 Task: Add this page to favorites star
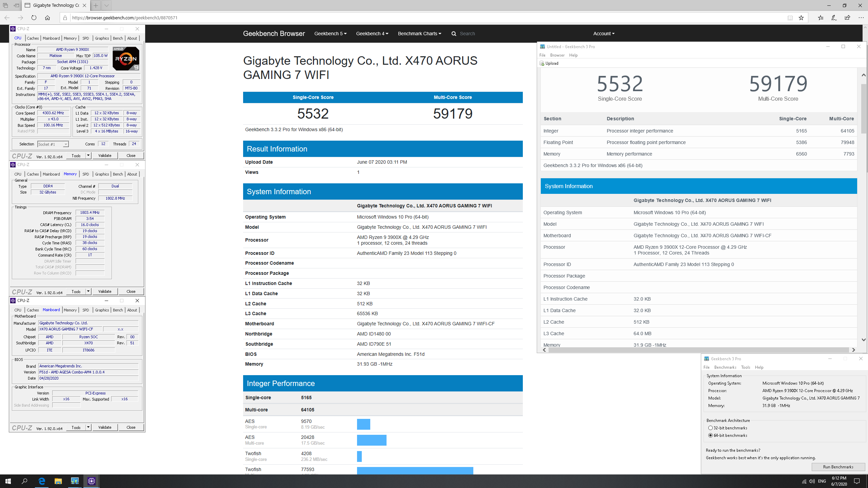801,18
